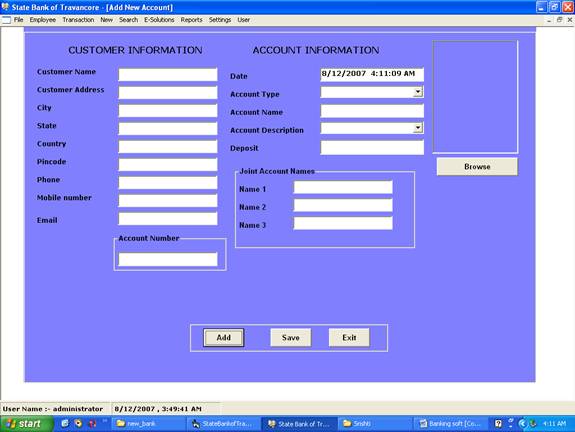Click the Mobile number text field
This screenshot has width=575, height=432.
pyautogui.click(x=168, y=200)
